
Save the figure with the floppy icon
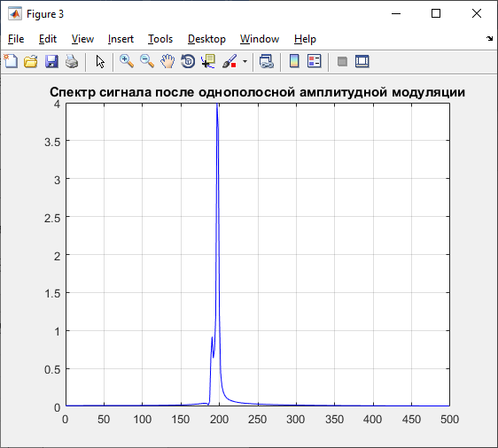pyautogui.click(x=51, y=61)
